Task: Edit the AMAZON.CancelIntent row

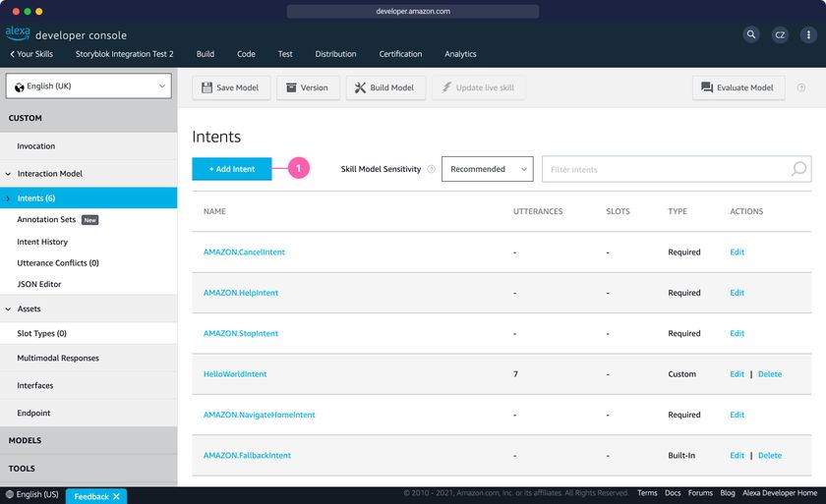Action: point(737,252)
